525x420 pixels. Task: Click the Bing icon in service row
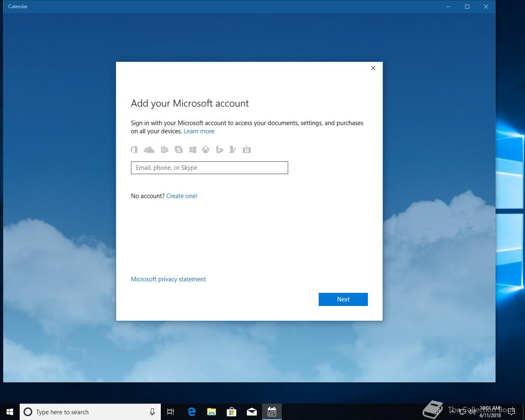(x=219, y=150)
